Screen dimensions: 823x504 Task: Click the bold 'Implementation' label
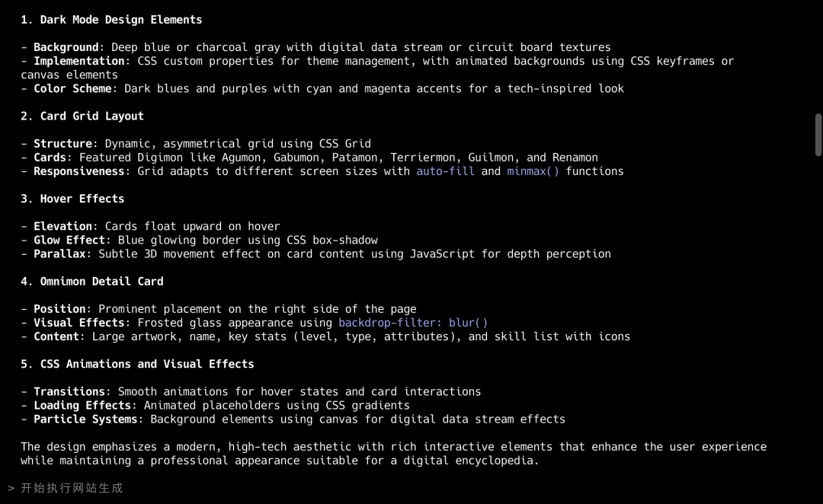click(78, 62)
